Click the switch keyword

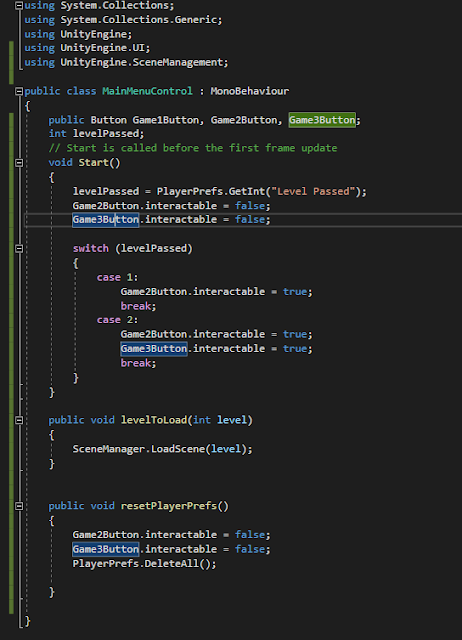click(91, 248)
